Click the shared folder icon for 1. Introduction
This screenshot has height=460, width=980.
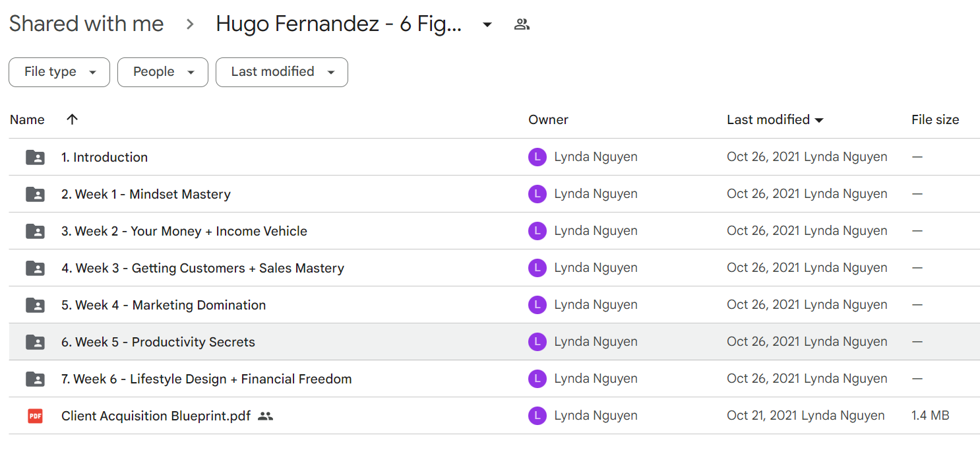click(35, 157)
